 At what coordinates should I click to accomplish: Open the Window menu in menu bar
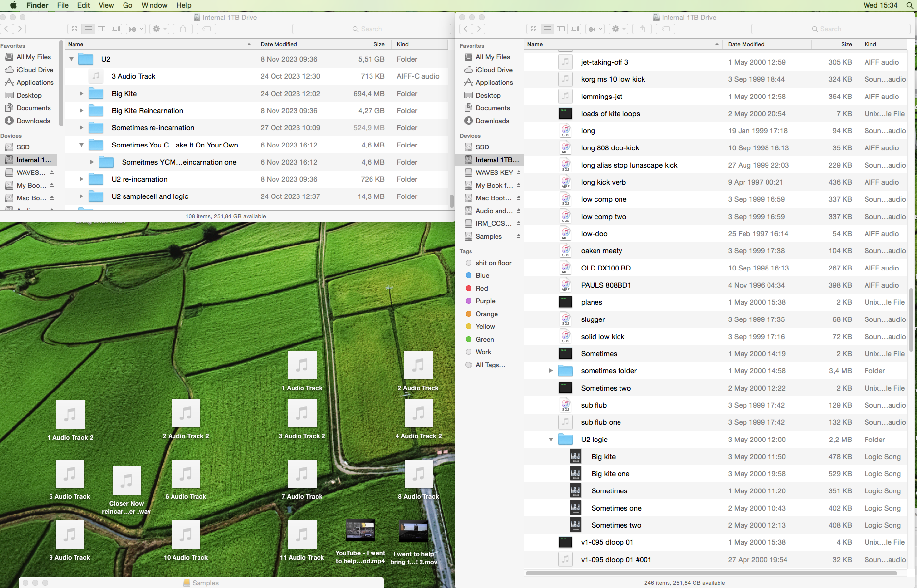(154, 5)
